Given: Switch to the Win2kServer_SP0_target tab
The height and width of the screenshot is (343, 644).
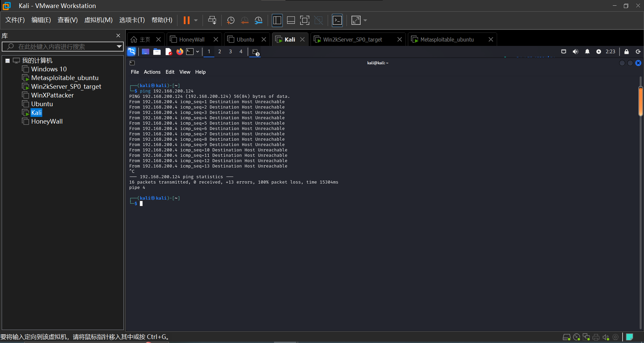Looking at the screenshot, I should click(352, 40).
